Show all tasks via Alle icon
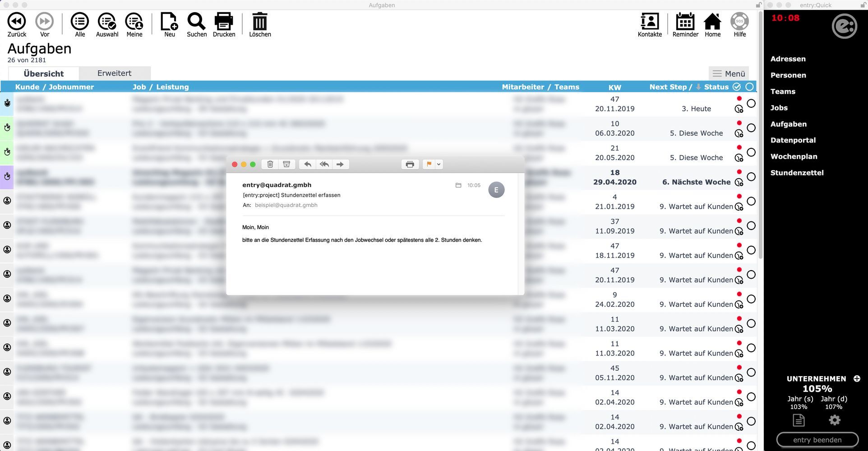 coord(80,25)
